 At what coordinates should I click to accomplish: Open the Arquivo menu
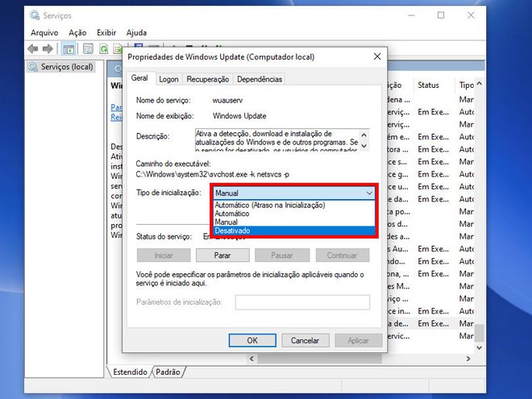click(44, 32)
